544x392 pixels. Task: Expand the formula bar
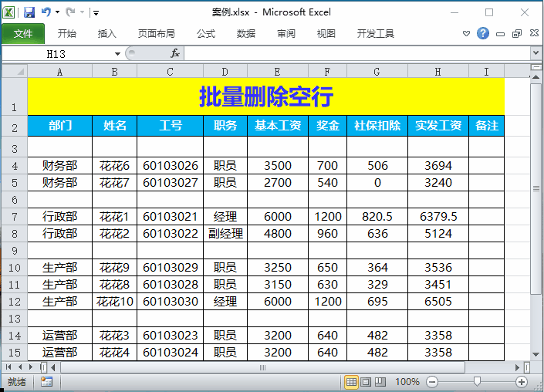536,53
